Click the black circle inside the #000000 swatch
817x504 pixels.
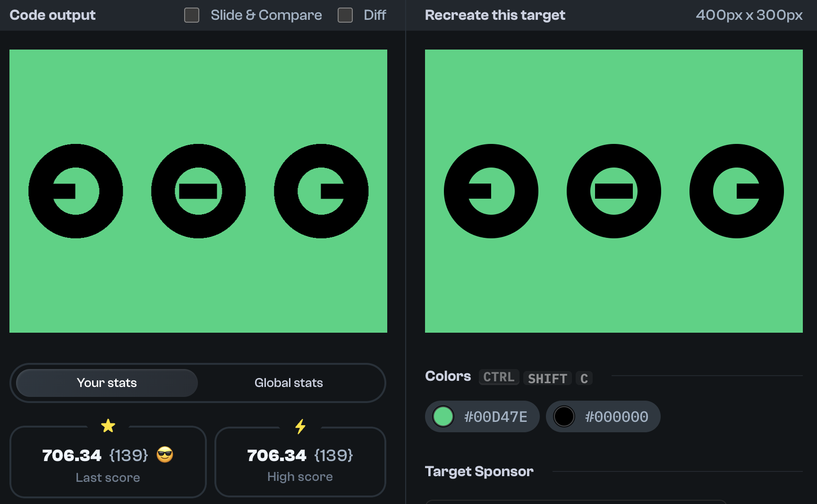point(565,416)
